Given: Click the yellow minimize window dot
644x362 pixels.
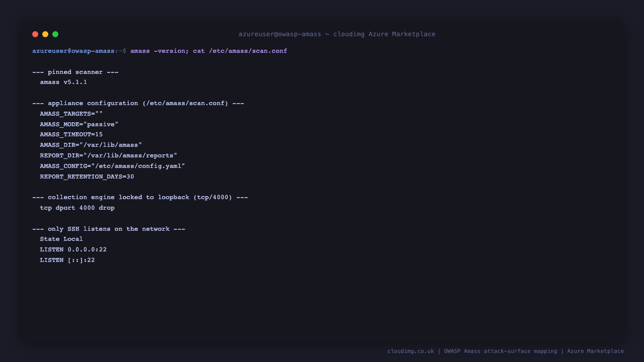Looking at the screenshot, I should pyautogui.click(x=45, y=34).
